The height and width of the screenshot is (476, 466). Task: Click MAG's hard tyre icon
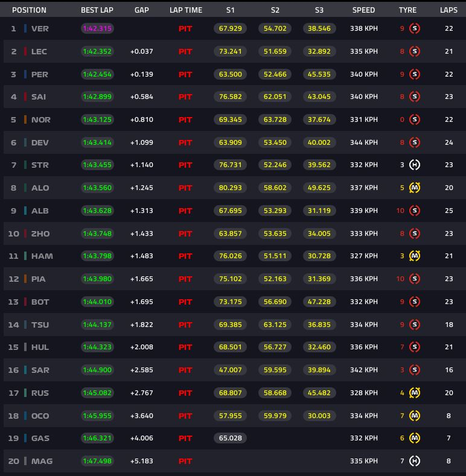(x=414, y=461)
